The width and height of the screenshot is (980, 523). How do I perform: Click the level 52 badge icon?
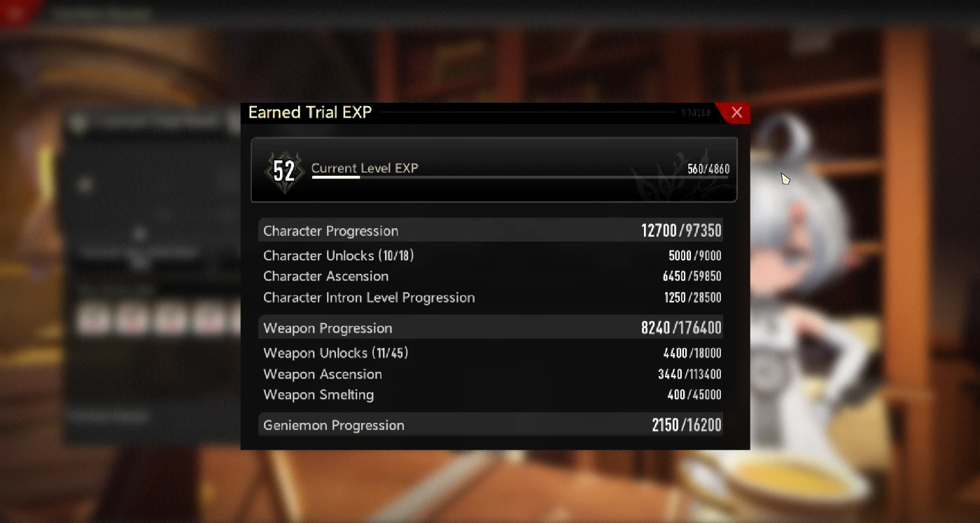(x=283, y=170)
